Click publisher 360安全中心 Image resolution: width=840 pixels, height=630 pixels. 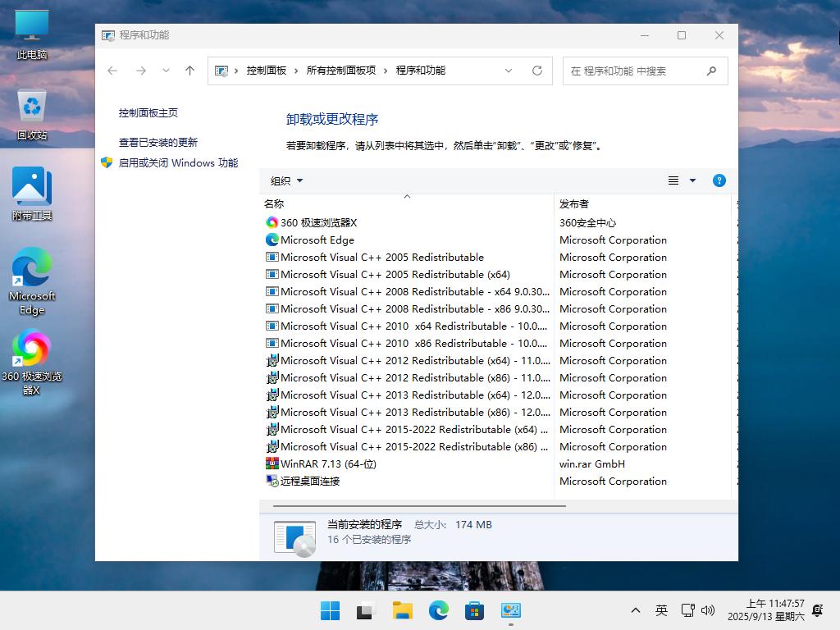click(x=587, y=223)
